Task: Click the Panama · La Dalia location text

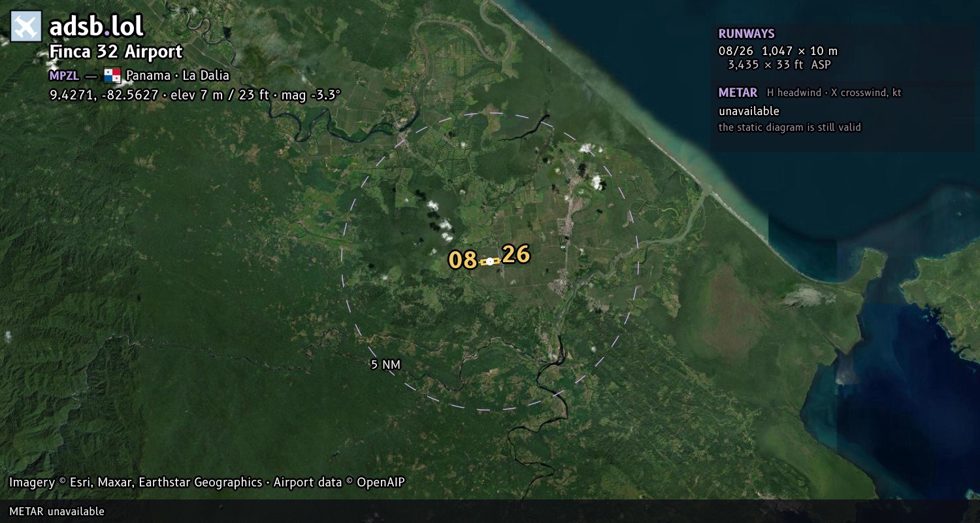Action: tap(178, 76)
